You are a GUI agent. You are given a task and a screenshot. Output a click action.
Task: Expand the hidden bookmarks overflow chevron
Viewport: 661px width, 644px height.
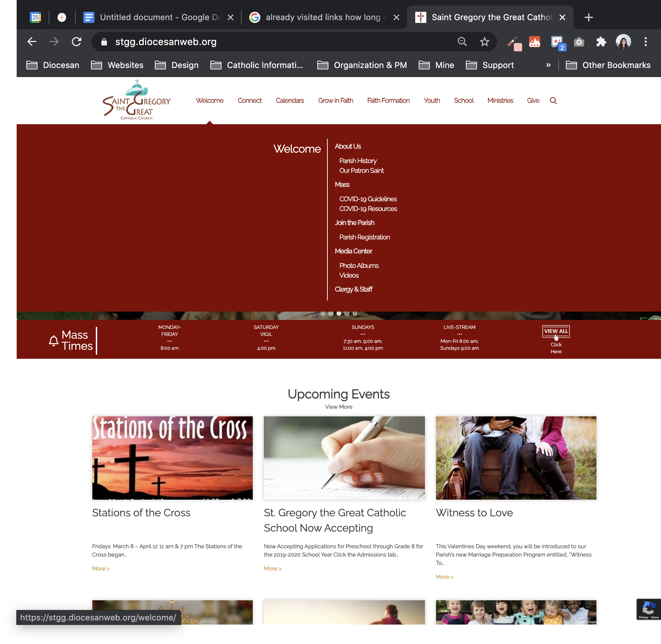pos(548,65)
